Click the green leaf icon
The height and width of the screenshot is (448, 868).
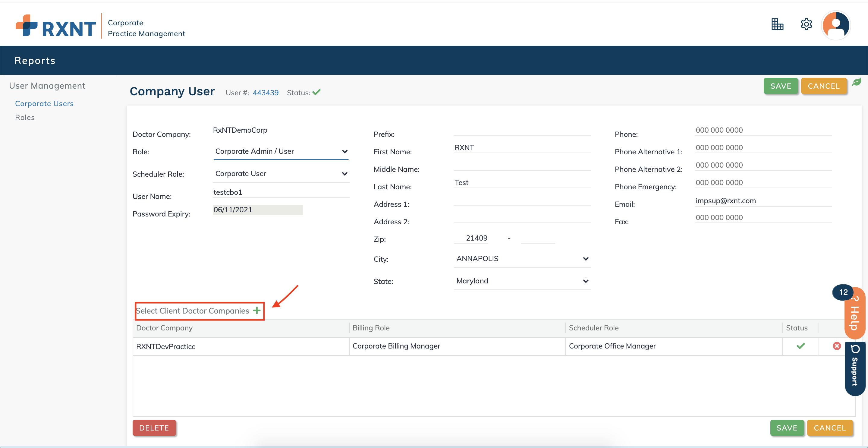pos(856,82)
